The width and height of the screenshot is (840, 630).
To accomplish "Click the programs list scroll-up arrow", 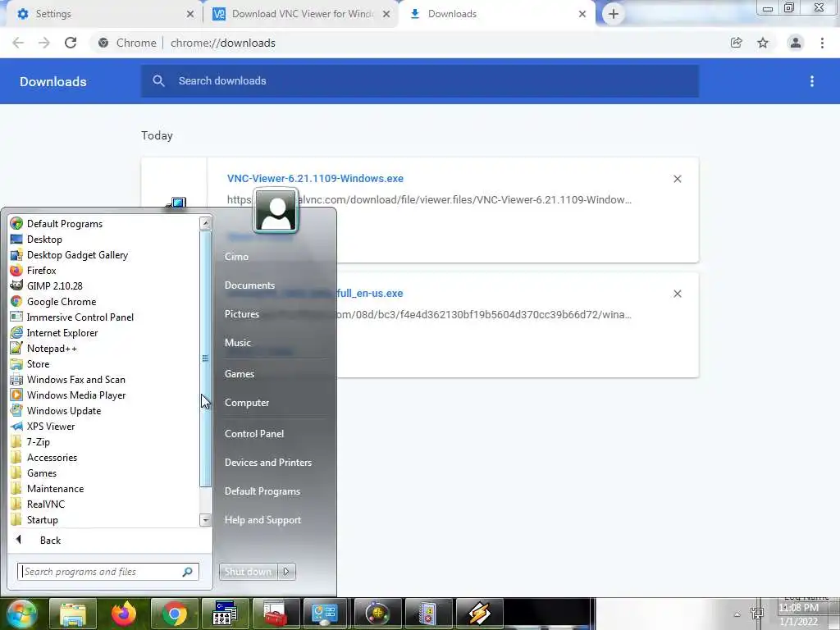I will pos(205,223).
